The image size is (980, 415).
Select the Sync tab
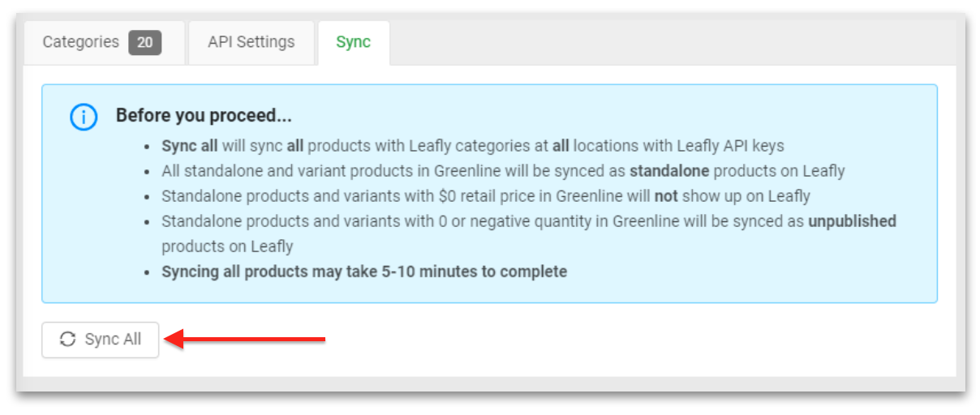coord(354,43)
